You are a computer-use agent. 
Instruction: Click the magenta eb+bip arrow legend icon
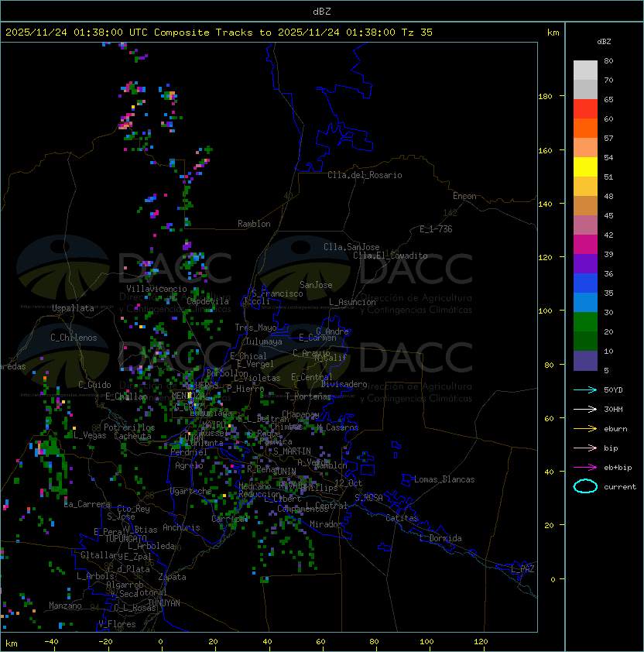(585, 468)
